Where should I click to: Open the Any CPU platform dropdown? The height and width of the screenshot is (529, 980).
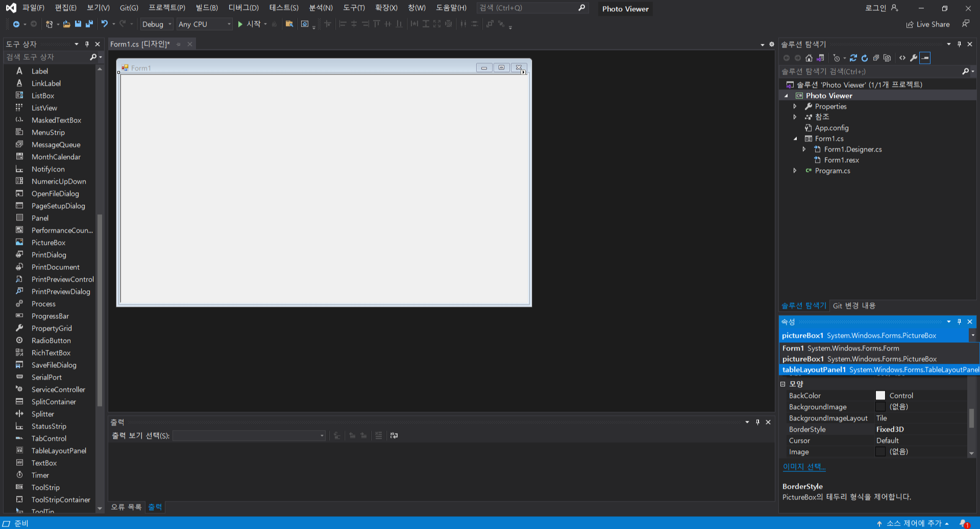(204, 24)
